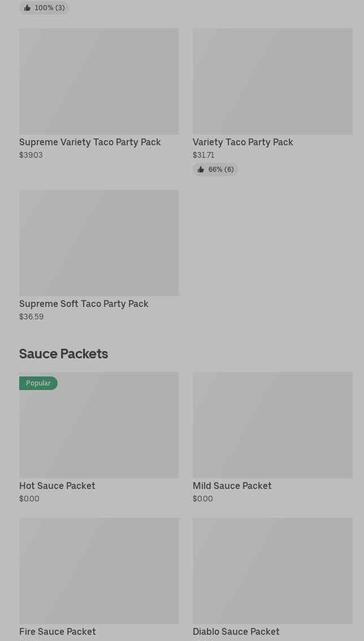Viewport: 364px width, 641px height.
Task: Click thumbs-up icon on 66% (6) rating
Action: tap(201, 170)
